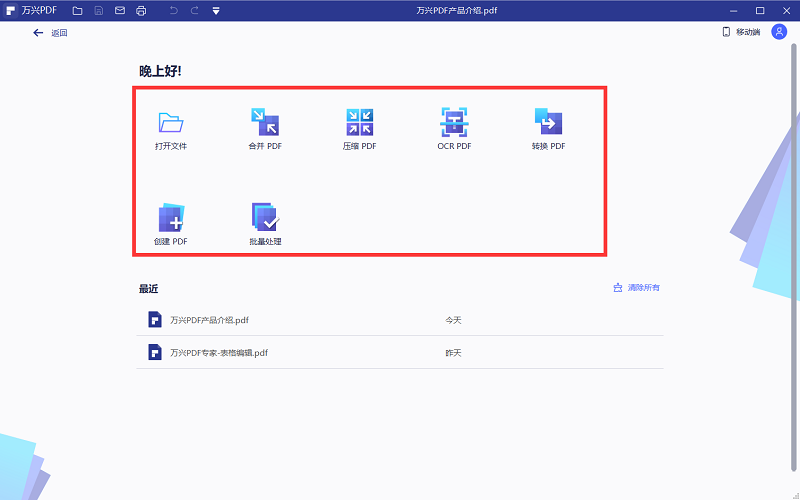Screen dimensions: 800x500
Task: Click the 今天 date entry
Action: pos(453,320)
